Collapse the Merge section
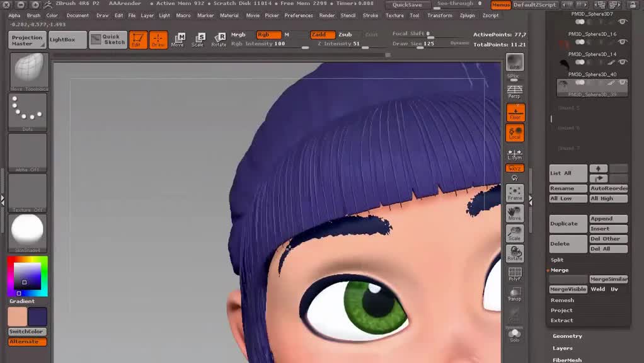 coord(560,270)
